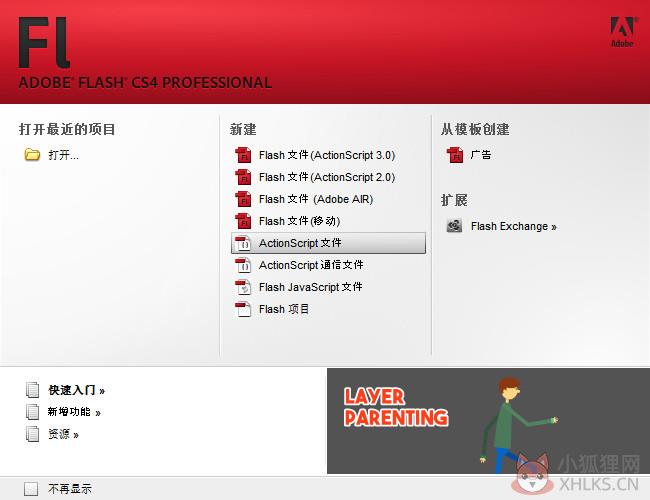Click the Adobe logo in header
Image resolution: width=650 pixels, height=500 pixels.
pos(622,32)
